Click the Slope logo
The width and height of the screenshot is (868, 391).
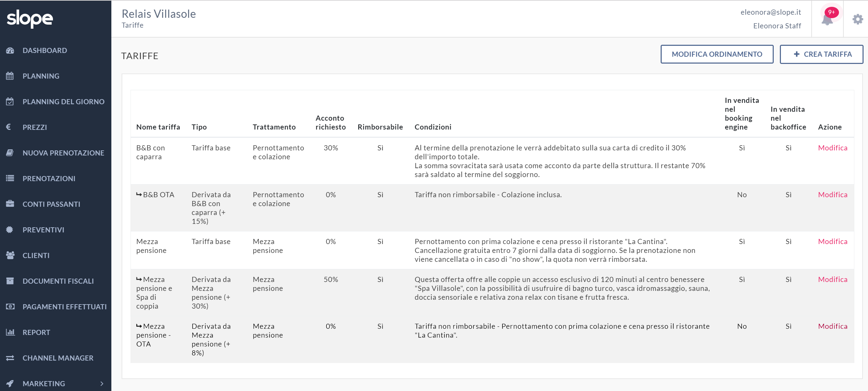point(30,19)
